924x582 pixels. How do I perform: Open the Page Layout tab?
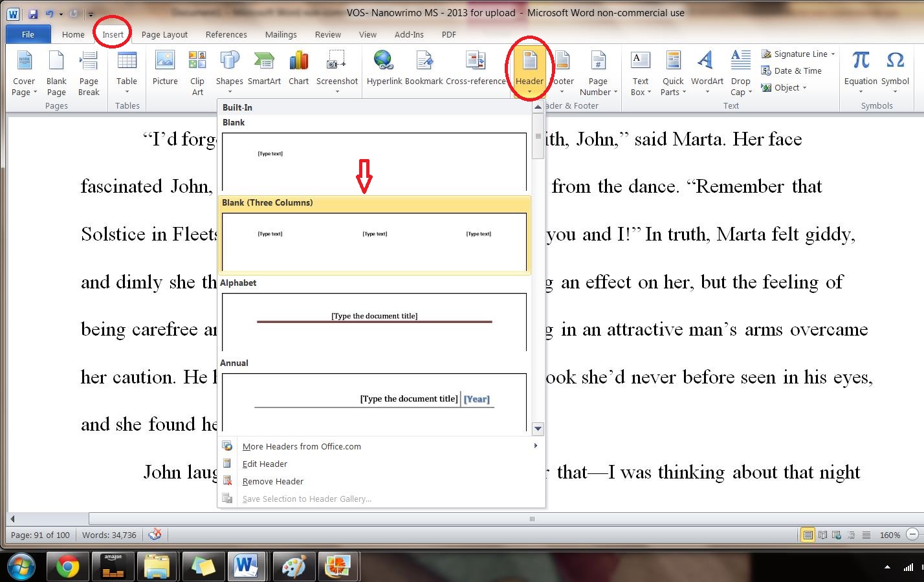pos(164,34)
